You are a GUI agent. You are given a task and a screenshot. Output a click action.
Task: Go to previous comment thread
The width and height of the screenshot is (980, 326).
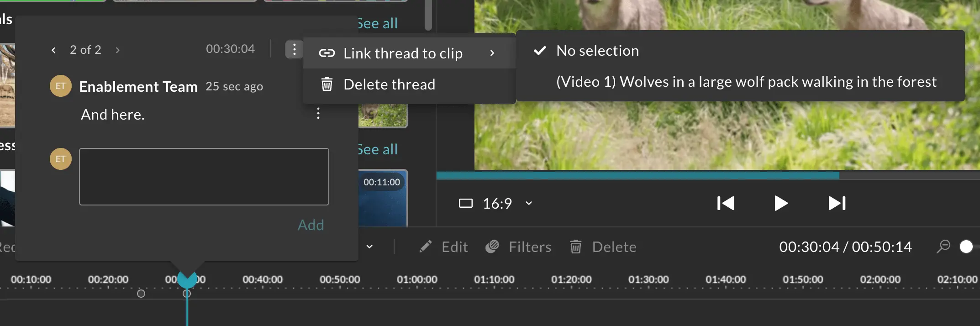[x=54, y=50]
